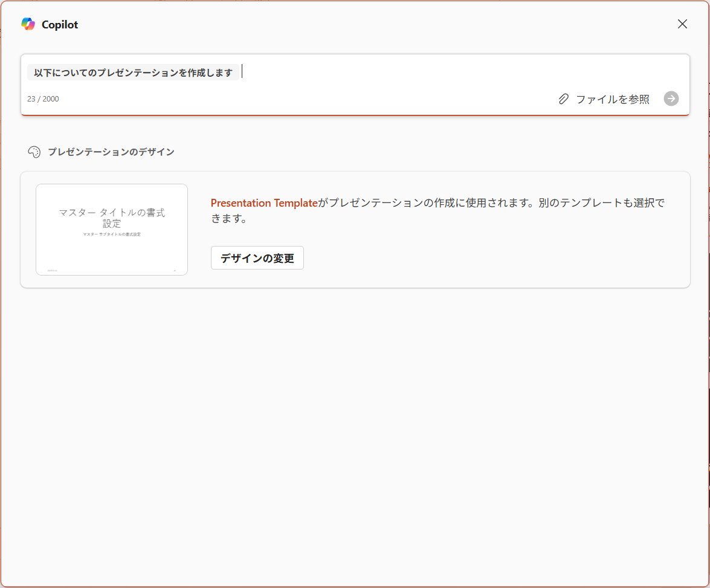Image resolution: width=710 pixels, height=588 pixels.
Task: Click the Copilot logo icon
Action: tap(28, 24)
